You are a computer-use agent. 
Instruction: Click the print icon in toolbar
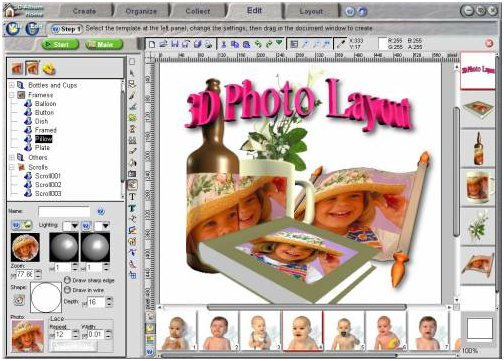pos(208,44)
